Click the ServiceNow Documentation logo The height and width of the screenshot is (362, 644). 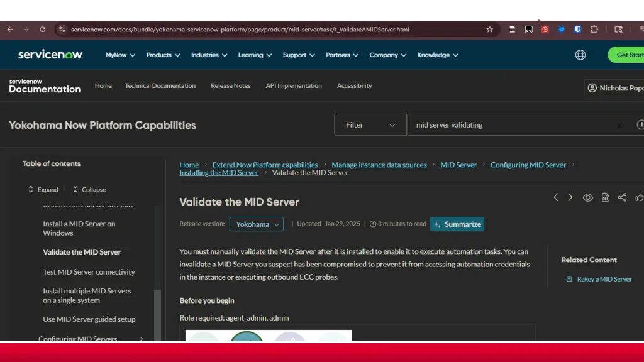45,86
